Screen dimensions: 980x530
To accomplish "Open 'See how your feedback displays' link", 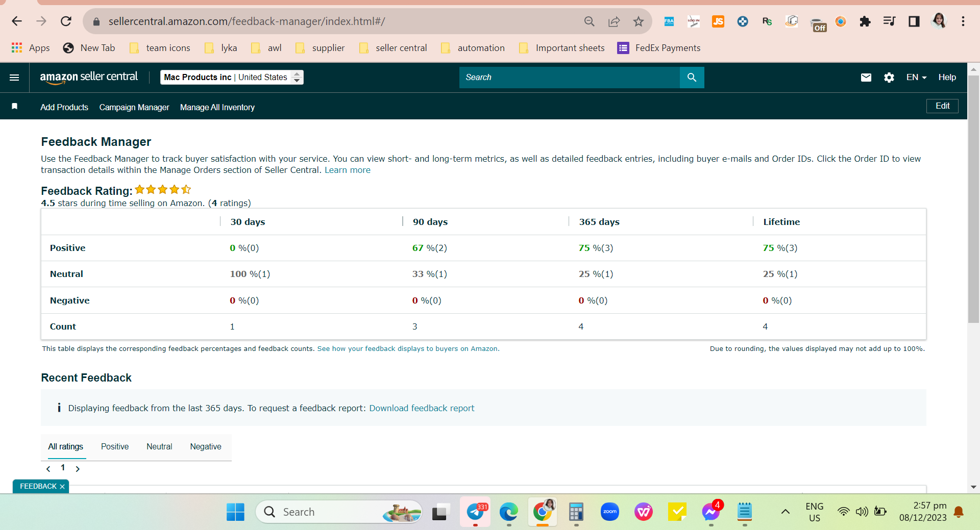I will coord(408,348).
